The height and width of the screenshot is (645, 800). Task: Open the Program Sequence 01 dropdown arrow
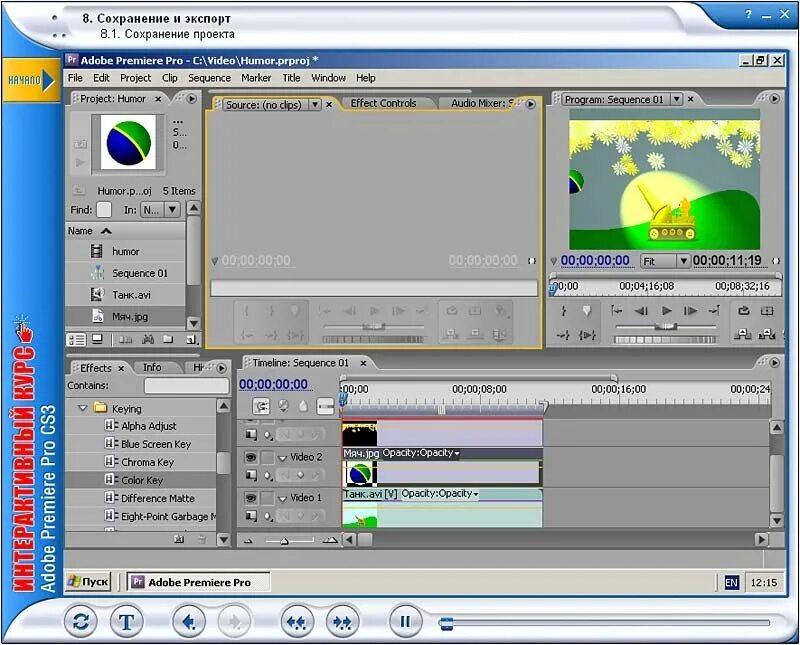(676, 99)
